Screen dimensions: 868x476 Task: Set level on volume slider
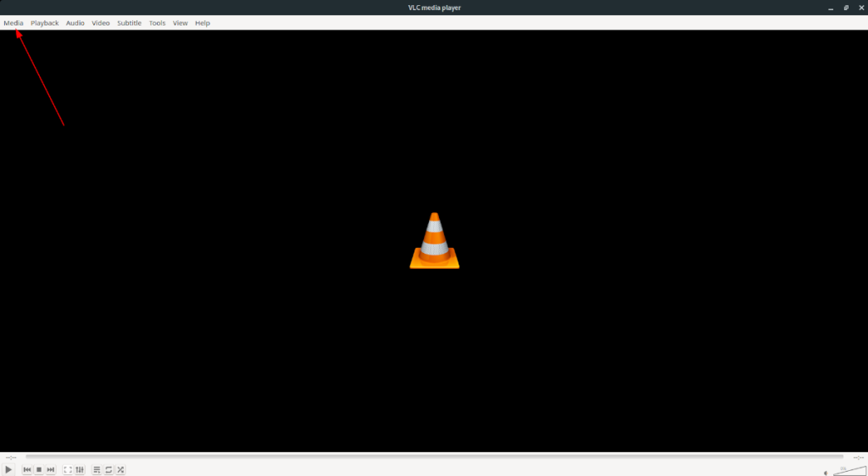pyautogui.click(x=849, y=471)
